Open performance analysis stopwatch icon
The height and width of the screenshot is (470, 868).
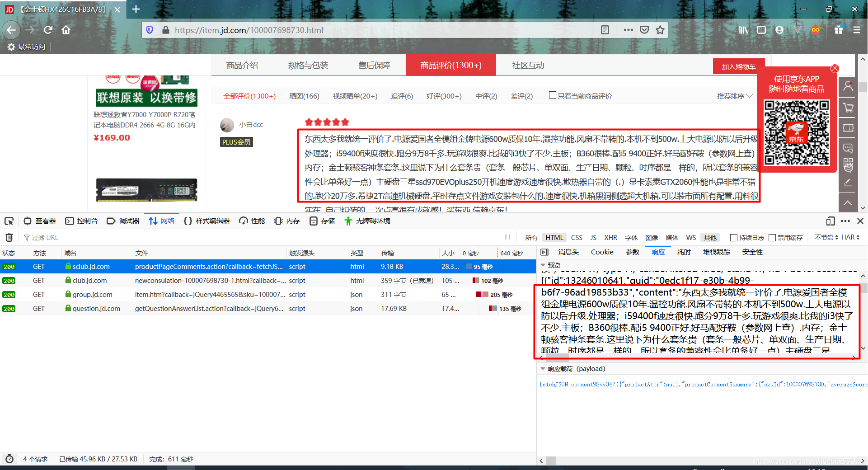(x=9, y=459)
